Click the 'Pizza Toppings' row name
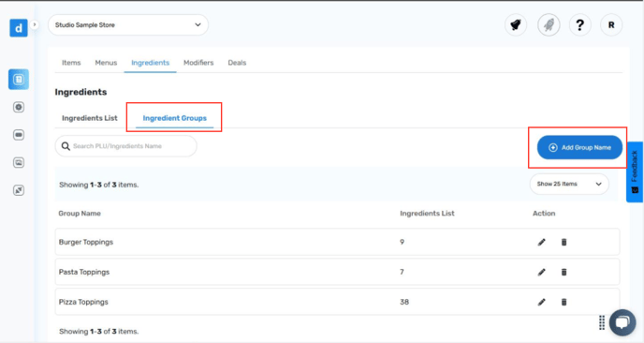This screenshot has height=343, width=644. click(83, 302)
